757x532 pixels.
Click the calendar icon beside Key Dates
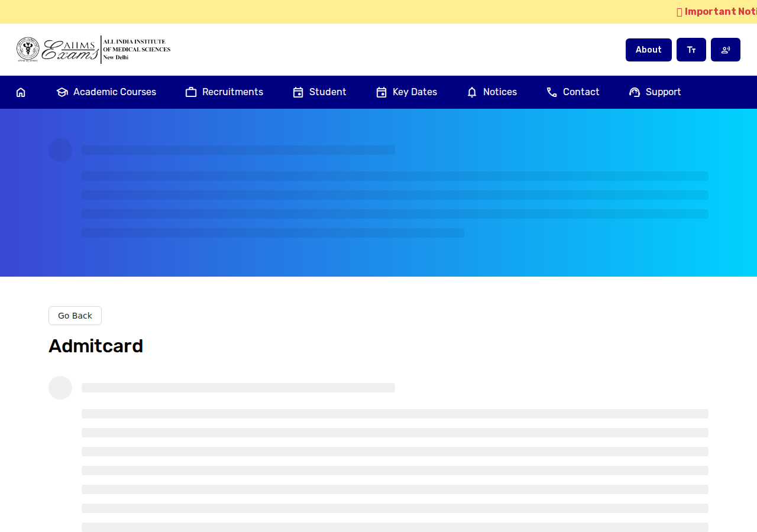381,92
